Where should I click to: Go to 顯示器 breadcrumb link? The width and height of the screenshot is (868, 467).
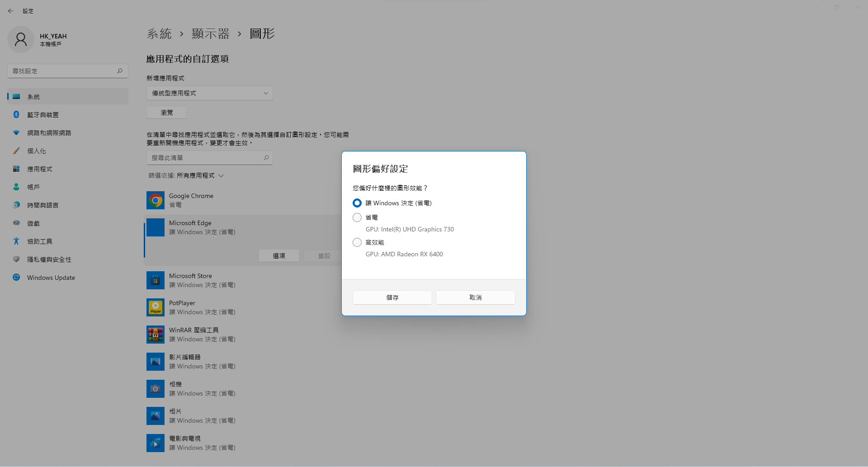coord(211,34)
